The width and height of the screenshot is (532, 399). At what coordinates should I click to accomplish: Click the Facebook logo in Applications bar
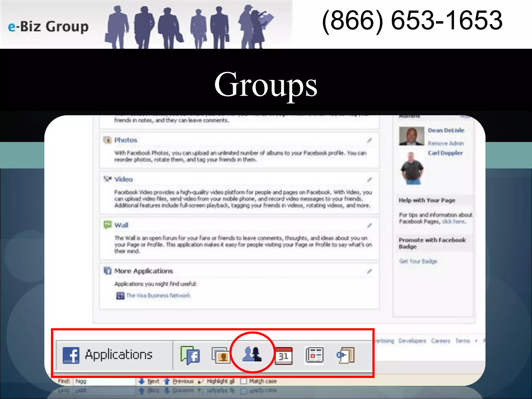(71, 355)
